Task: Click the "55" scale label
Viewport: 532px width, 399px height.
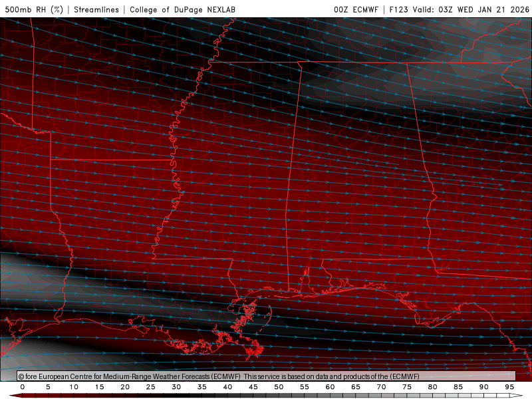Action: pos(305,387)
